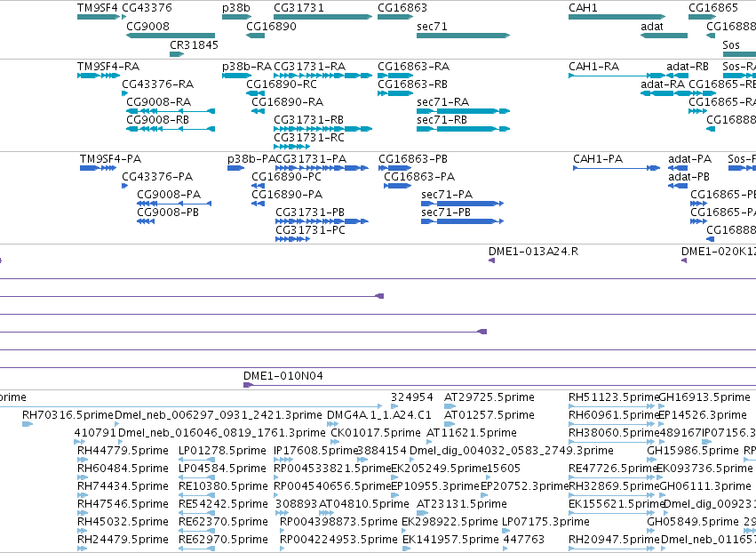The width and height of the screenshot is (756, 553).
Task: Click the 'CG16863-RB' transcript label
Action: [413, 84]
